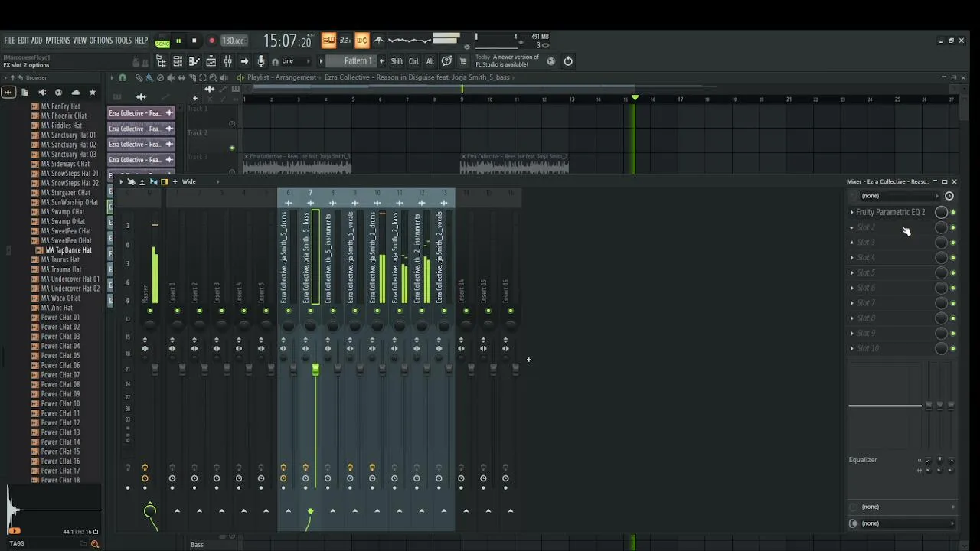Select the Mute tool in Playlist toolbar
Image resolution: width=980 pixels, height=551 pixels.
pyautogui.click(x=171, y=77)
